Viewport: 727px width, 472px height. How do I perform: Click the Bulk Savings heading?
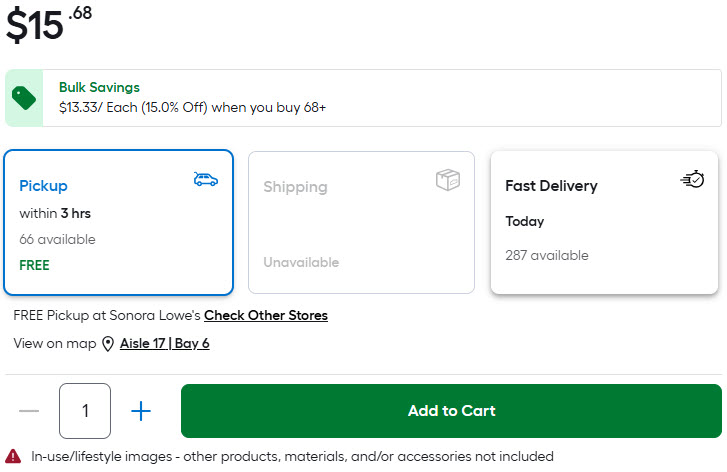[x=99, y=87]
